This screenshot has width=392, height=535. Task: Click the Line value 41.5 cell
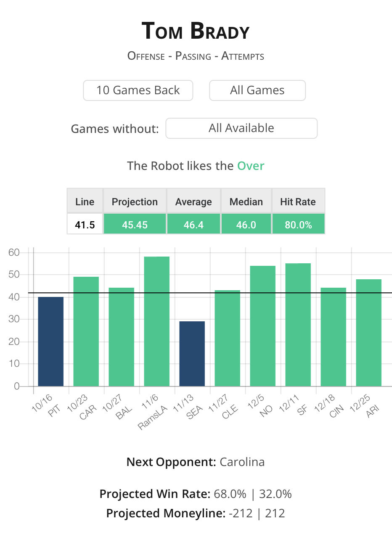click(x=85, y=224)
